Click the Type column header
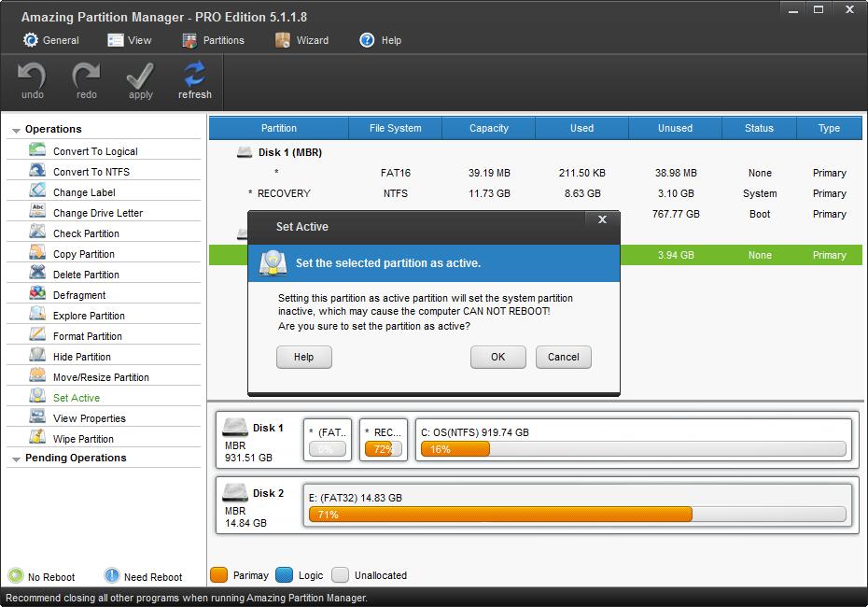 [x=829, y=128]
